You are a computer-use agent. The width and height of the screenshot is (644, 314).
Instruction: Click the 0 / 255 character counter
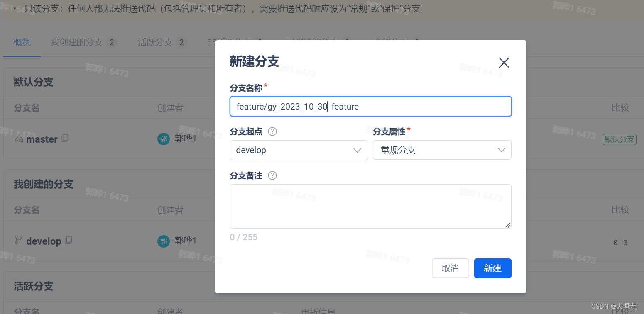click(244, 237)
